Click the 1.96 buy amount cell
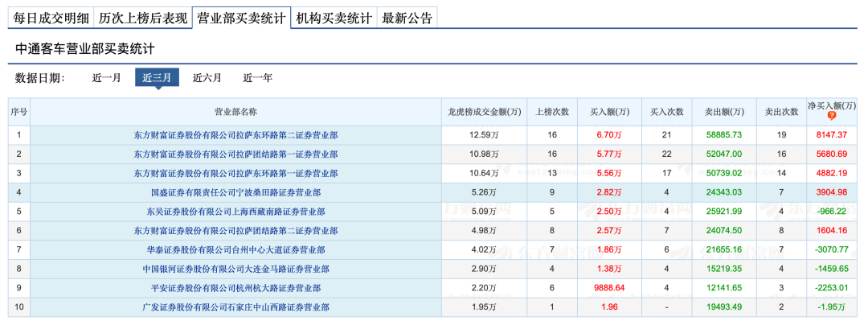 [609, 307]
